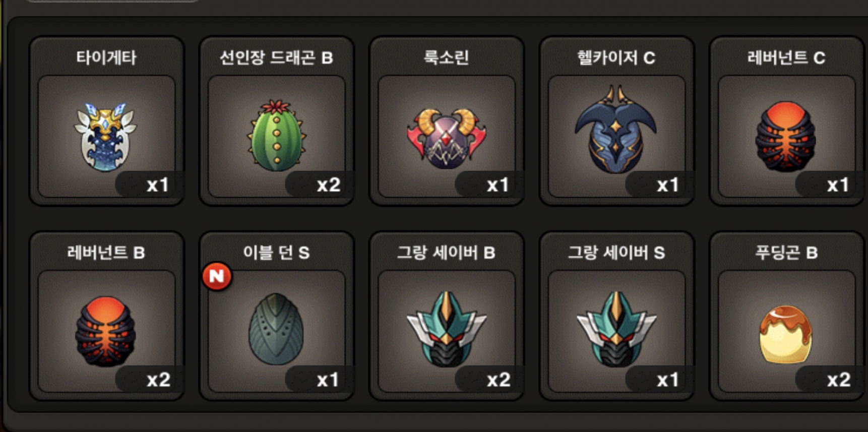This screenshot has height=432, width=868.
Task: Click the 타이게타 name label
Action: [x=106, y=57]
